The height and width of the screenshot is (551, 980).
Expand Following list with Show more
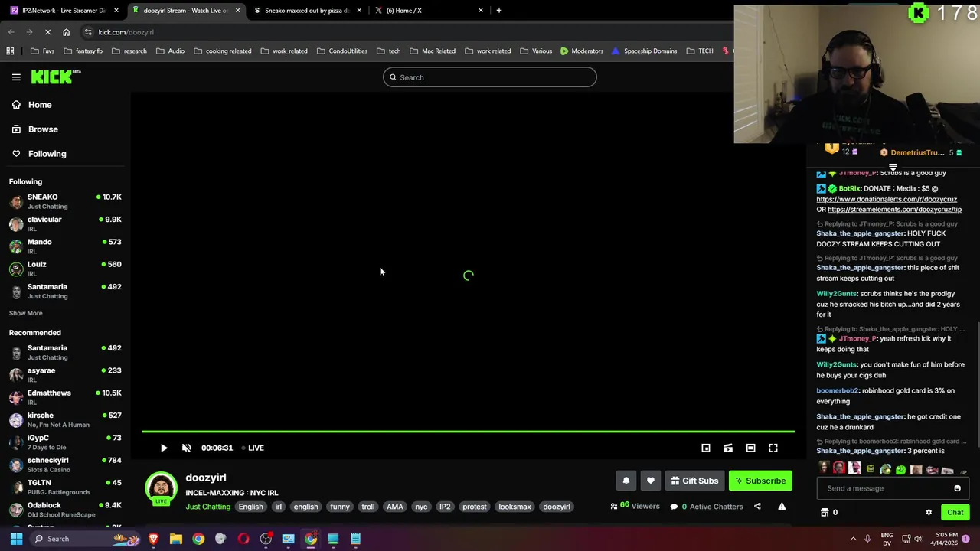click(x=25, y=313)
